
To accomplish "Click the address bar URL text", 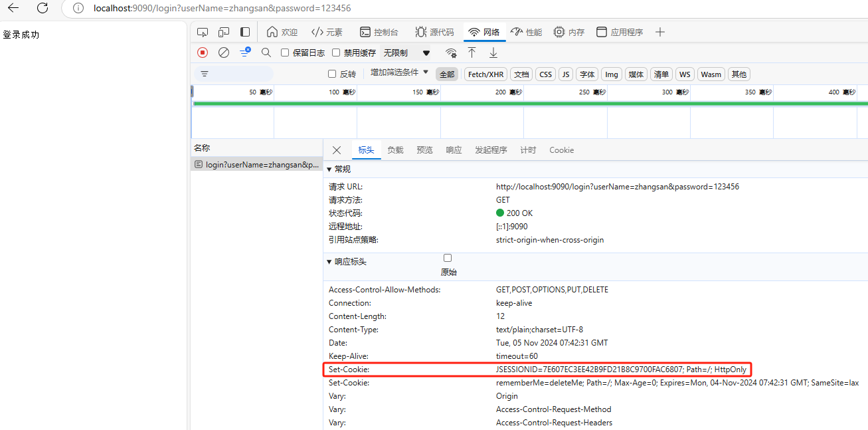I will (x=222, y=9).
